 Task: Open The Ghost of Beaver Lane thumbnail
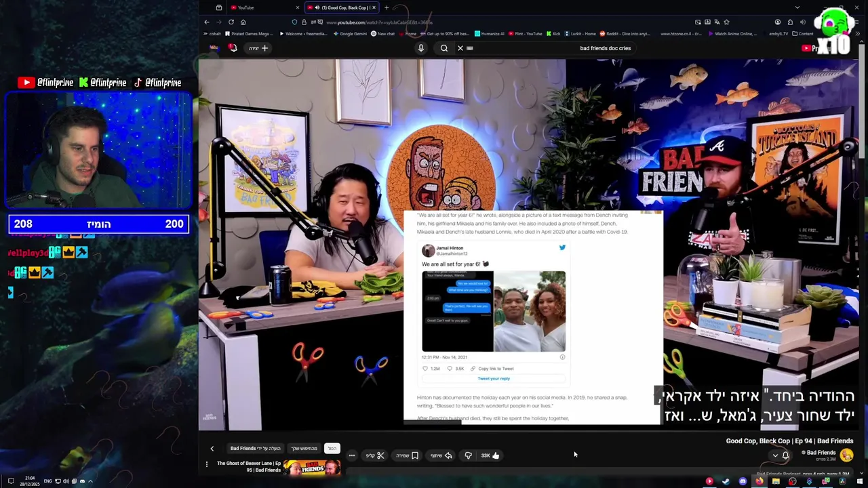click(312, 467)
